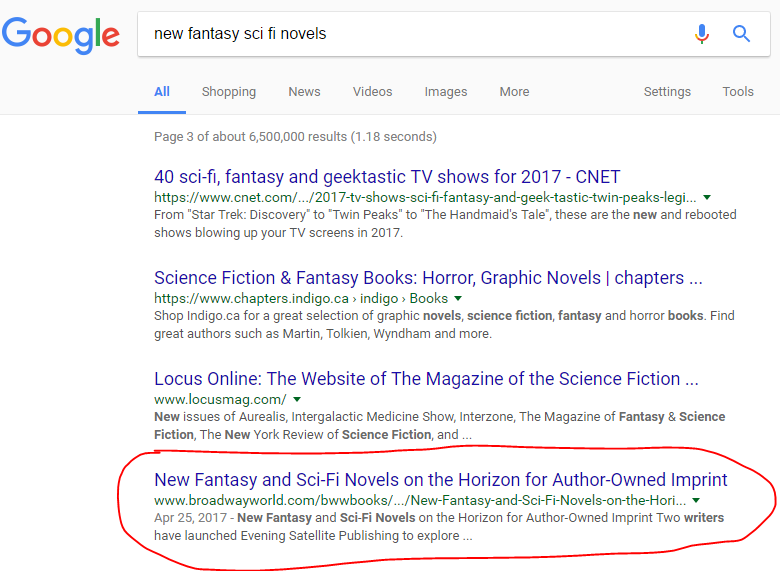This screenshot has width=780, height=571.
Task: Open the Locus Online magazine result
Action: pyautogui.click(x=426, y=379)
